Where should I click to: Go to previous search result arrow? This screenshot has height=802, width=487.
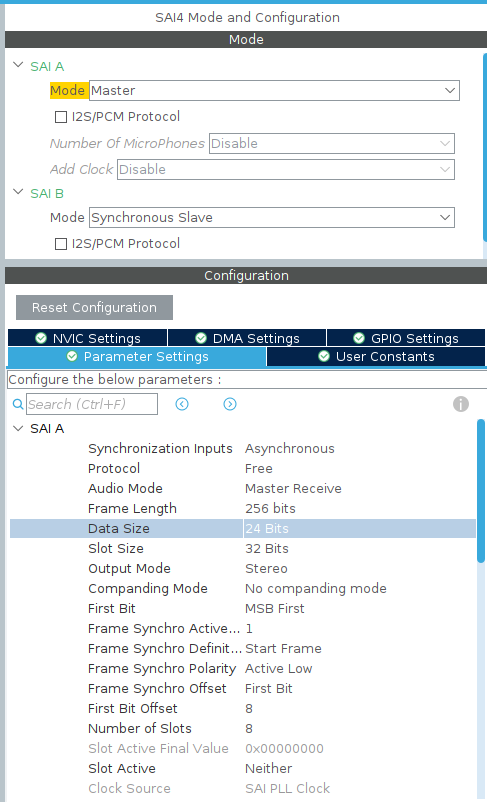coord(182,404)
